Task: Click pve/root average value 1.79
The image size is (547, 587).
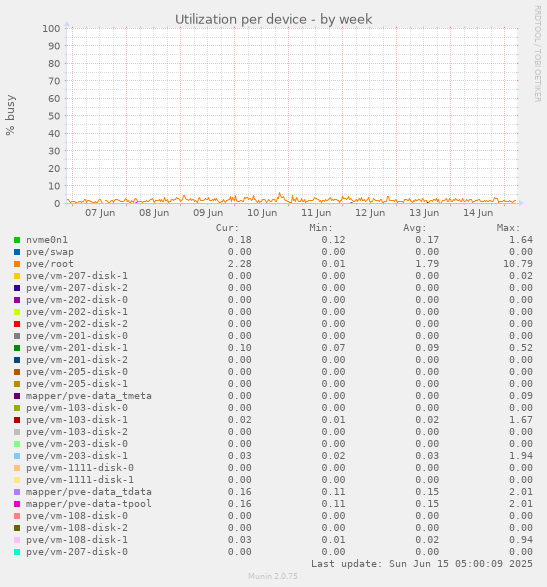Action: tap(427, 264)
